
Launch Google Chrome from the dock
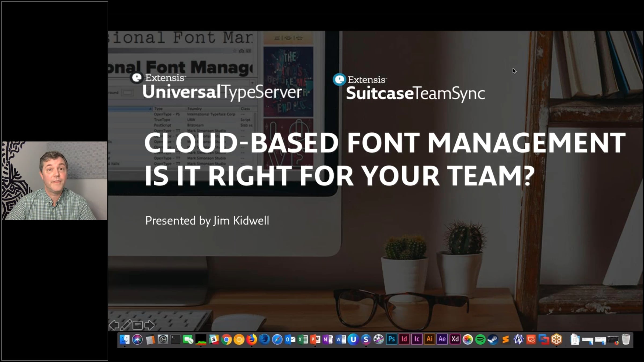pos(226,340)
